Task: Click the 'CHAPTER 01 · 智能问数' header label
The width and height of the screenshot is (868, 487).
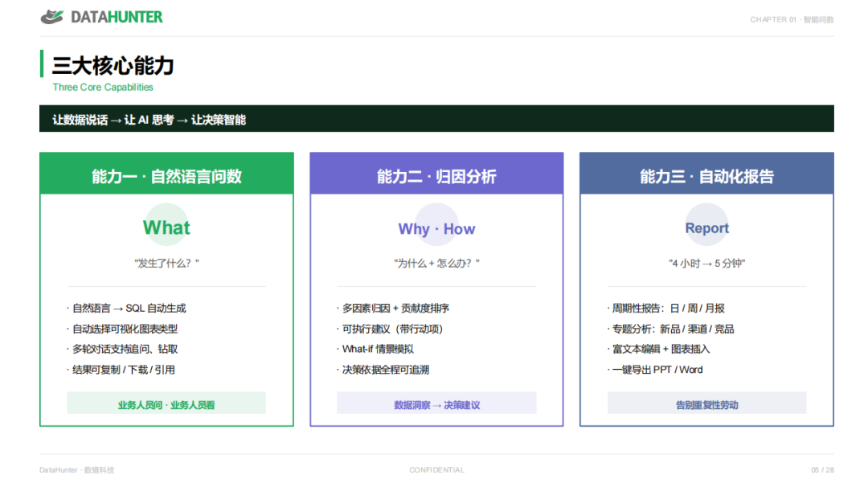Action: tap(792, 20)
